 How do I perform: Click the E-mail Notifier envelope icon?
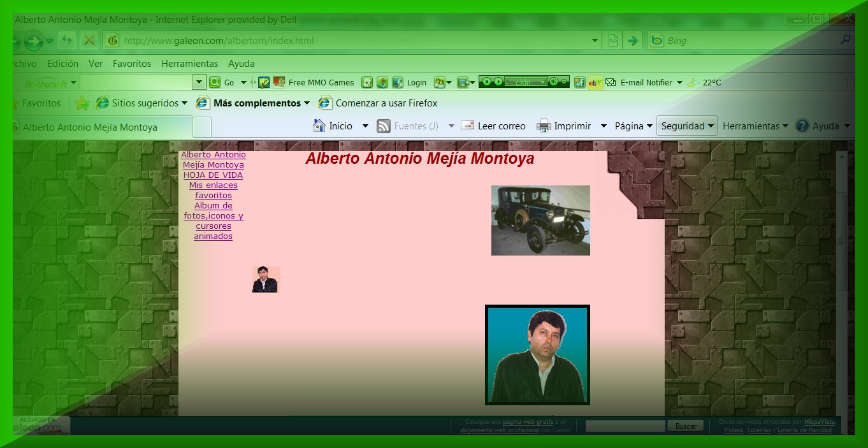[x=611, y=82]
